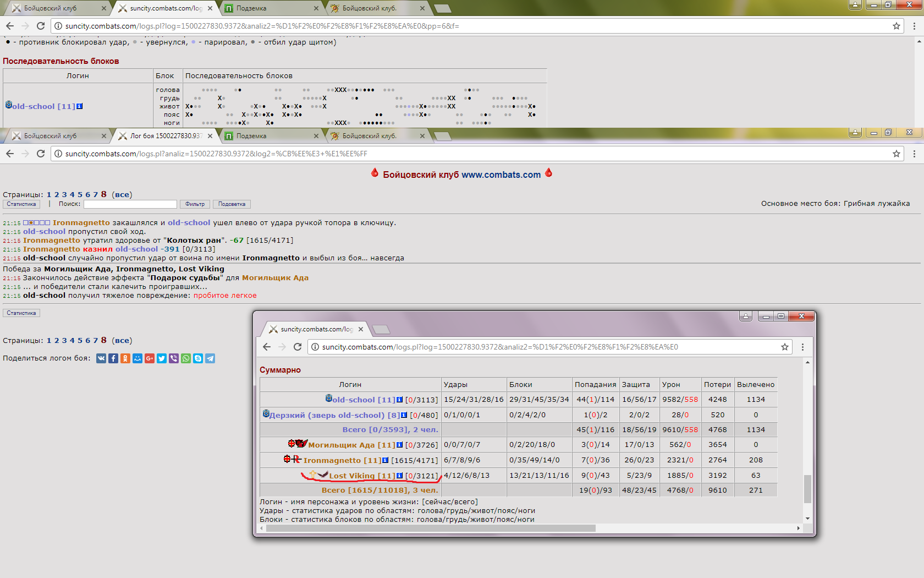This screenshot has width=924, height=578.
Task: Open Chrome menu in the topmost browser window
Action: [x=914, y=26]
